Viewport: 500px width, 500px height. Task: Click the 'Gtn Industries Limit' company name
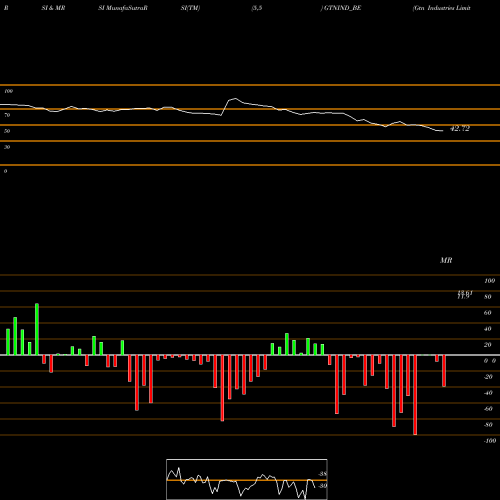(441, 8)
